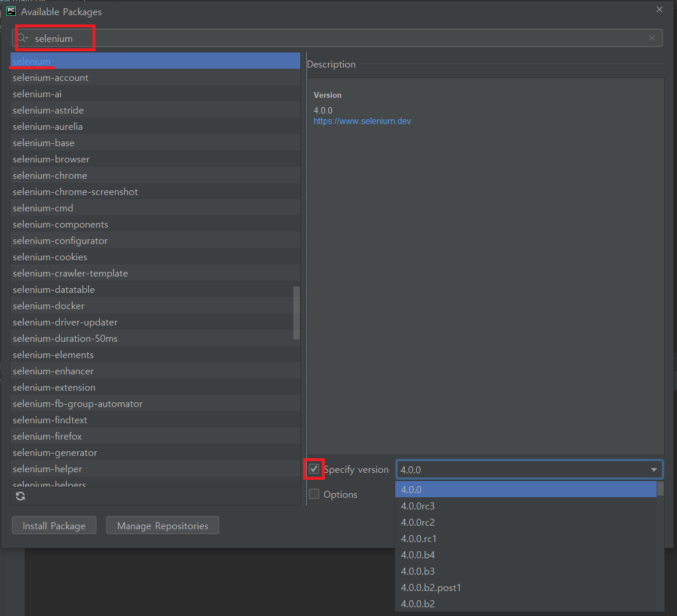Clear the search field with X icon
The image size is (677, 616).
[x=652, y=38]
